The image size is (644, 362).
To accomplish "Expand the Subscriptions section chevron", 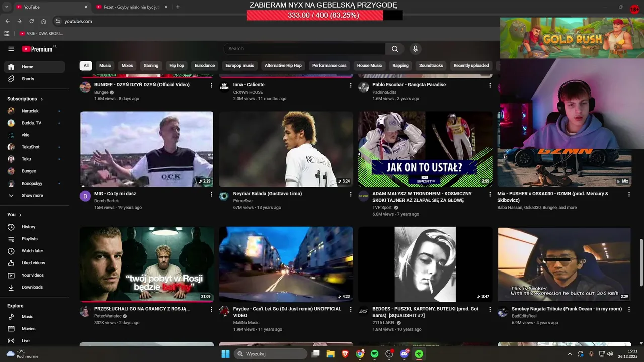I will [42, 99].
